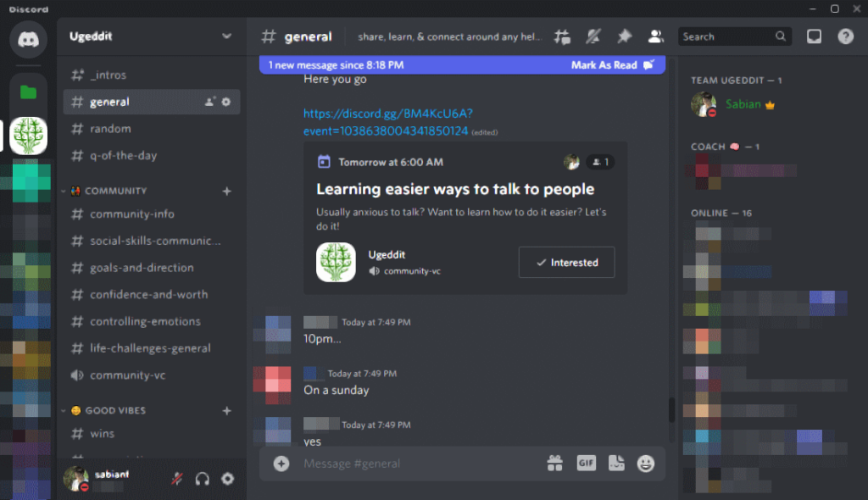Viewport: 868px width, 500px height.
Task: Collapse the COMMUNITY category
Action: point(108,191)
